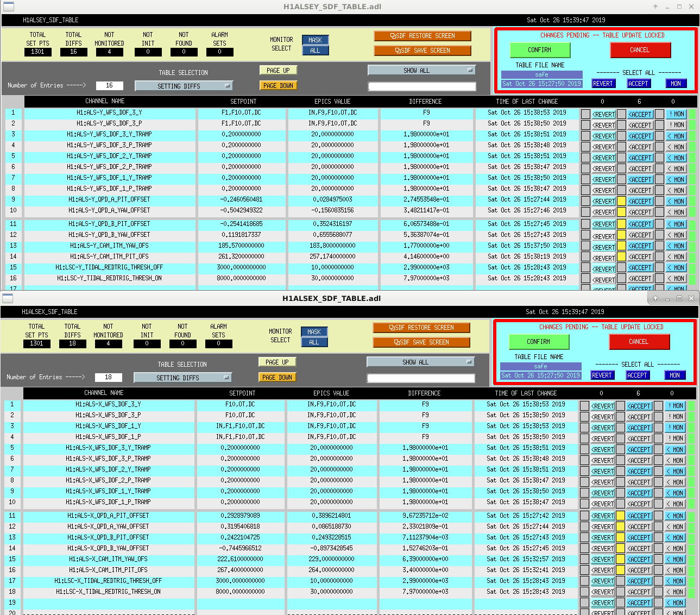Expand SHOW ALL dropdown in H1ALSEY table
700x615 pixels.
point(421,70)
